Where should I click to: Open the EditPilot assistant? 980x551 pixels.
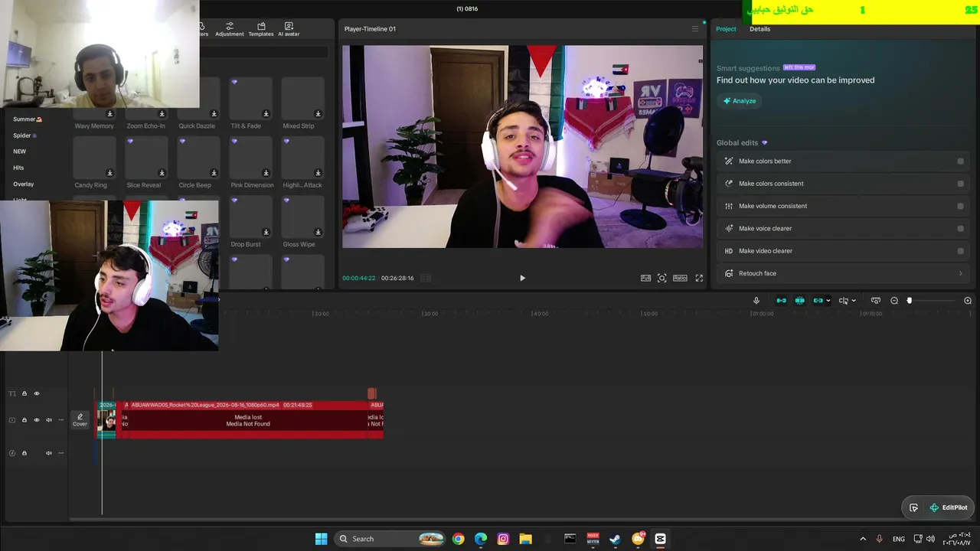[x=949, y=507]
